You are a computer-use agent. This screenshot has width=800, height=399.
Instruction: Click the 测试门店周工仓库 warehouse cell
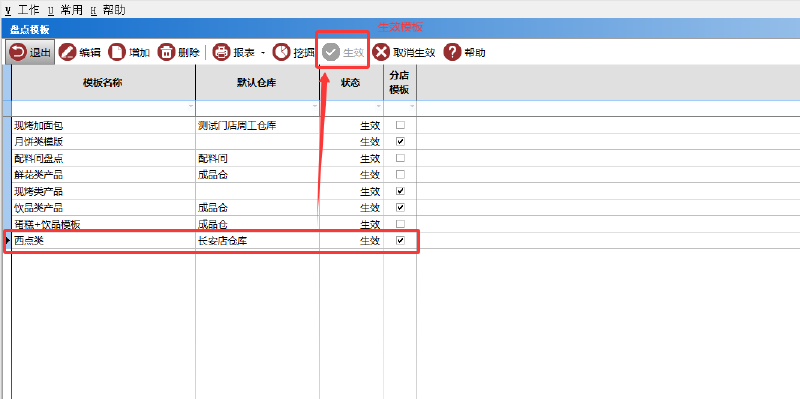[258, 125]
